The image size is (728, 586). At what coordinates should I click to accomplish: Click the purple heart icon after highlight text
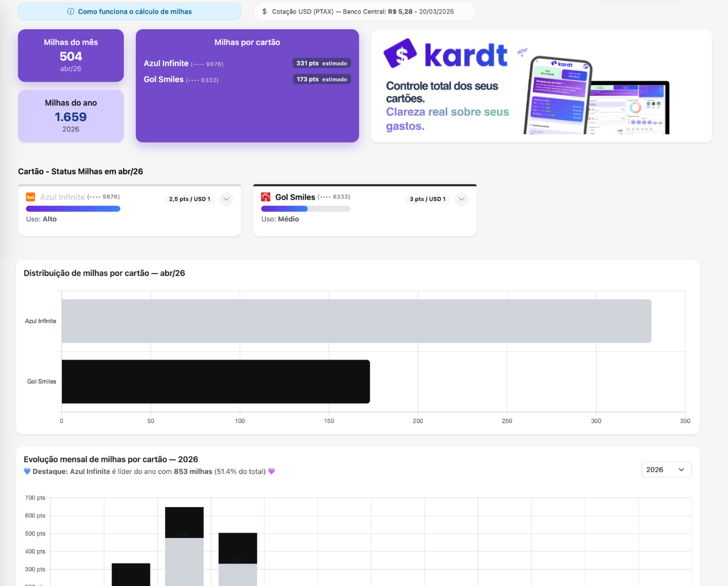pos(271,471)
